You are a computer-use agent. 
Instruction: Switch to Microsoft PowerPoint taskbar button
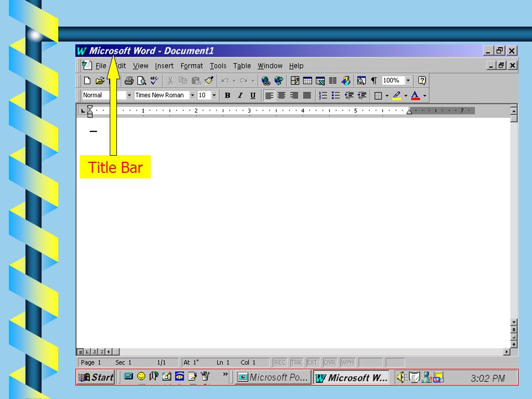(273, 377)
